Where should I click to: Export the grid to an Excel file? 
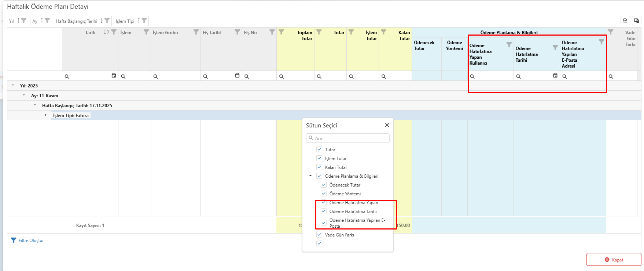pos(625,21)
